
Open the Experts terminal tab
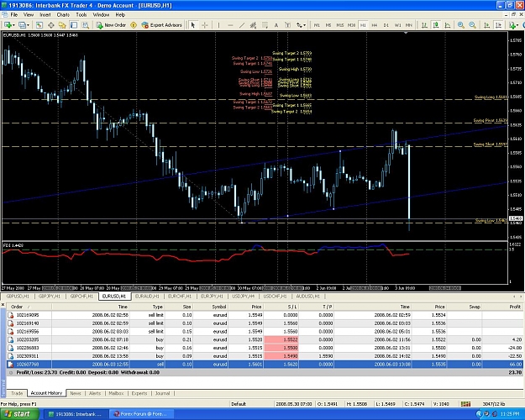139,393
